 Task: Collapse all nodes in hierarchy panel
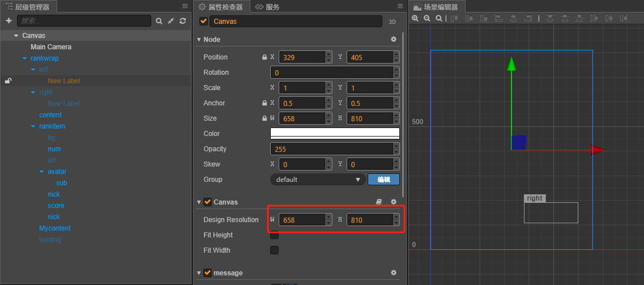(x=171, y=21)
